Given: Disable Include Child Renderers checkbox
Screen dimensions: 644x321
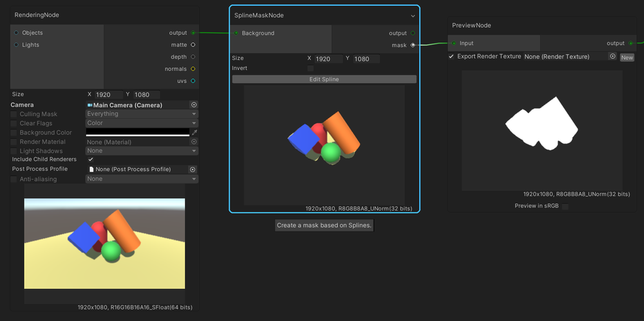Looking at the screenshot, I should click(91, 160).
